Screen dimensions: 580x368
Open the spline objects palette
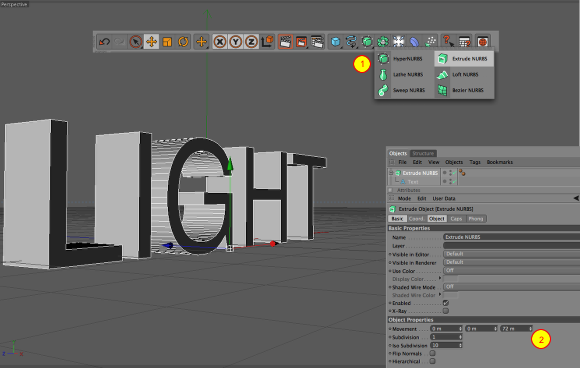coord(351,42)
